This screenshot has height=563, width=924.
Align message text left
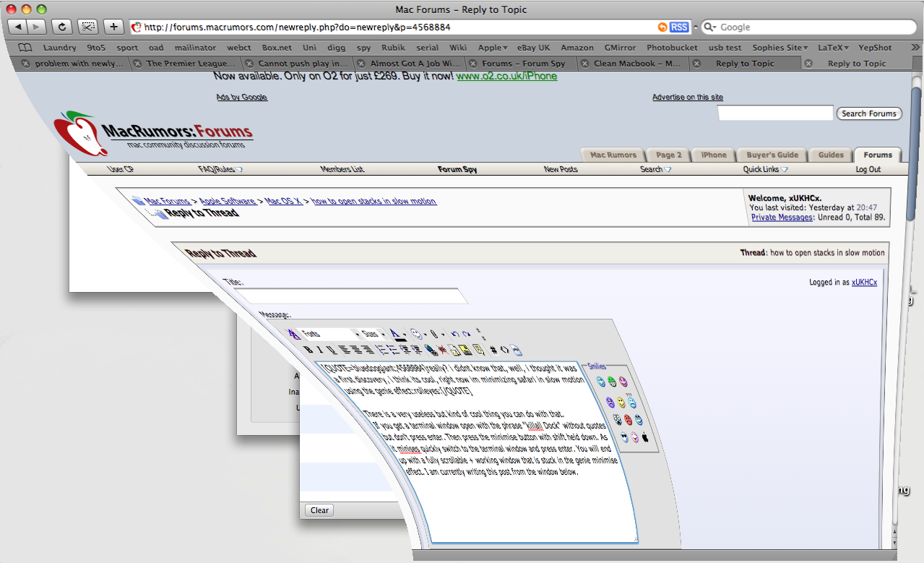pyautogui.click(x=344, y=350)
